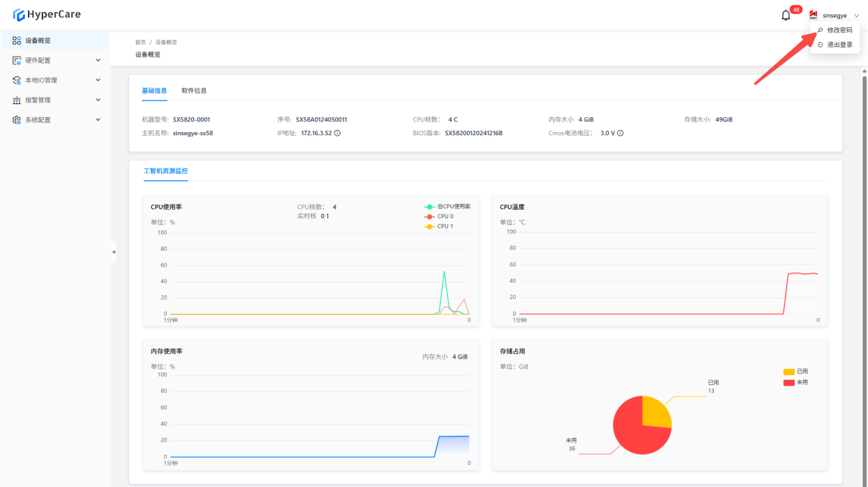Switch to the 软件信息 tab
This screenshot has width=868, height=487.
194,91
